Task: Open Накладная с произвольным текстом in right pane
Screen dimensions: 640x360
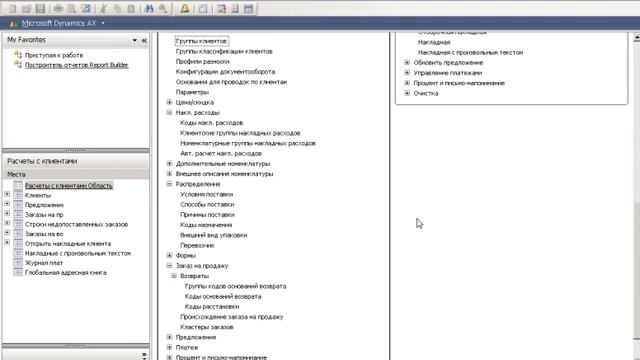Action: (471, 53)
